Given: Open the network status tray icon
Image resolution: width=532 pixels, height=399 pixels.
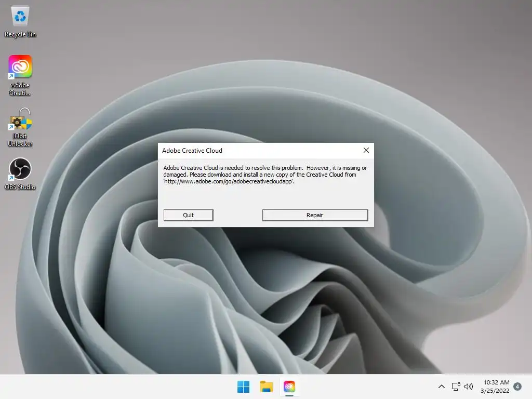Looking at the screenshot, I should (x=456, y=387).
